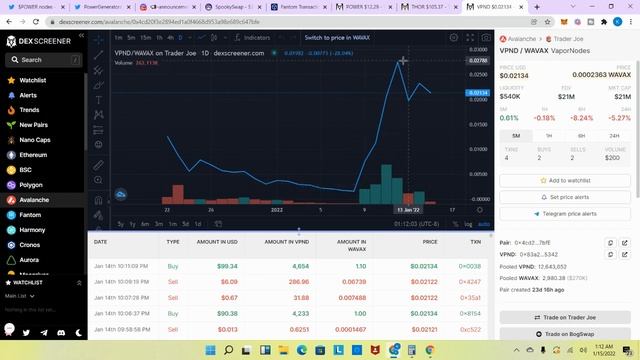Open the Twitter link in sidebar
Viewport: 640px width, 360px height.
(x=27, y=333)
